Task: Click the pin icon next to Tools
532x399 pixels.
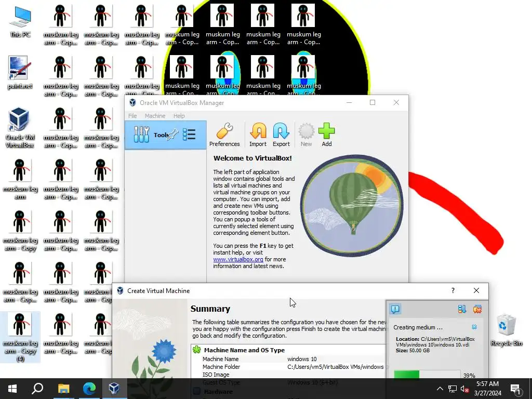Action: pyautogui.click(x=172, y=135)
